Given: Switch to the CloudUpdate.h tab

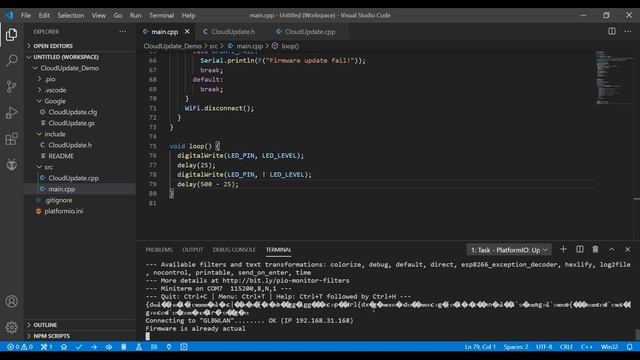Looking at the screenshot, I should tap(233, 31).
